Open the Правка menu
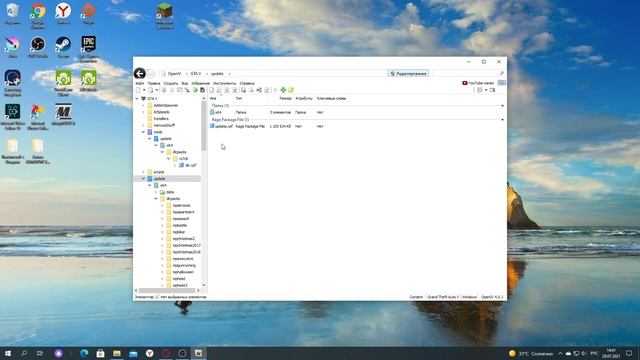The height and width of the screenshot is (360, 640). click(154, 83)
